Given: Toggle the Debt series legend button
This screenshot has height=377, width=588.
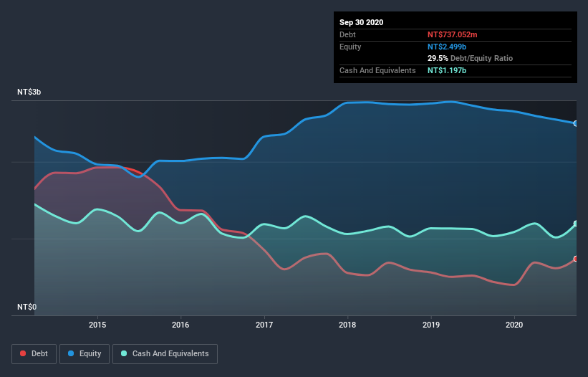Looking at the screenshot, I should 34,354.
